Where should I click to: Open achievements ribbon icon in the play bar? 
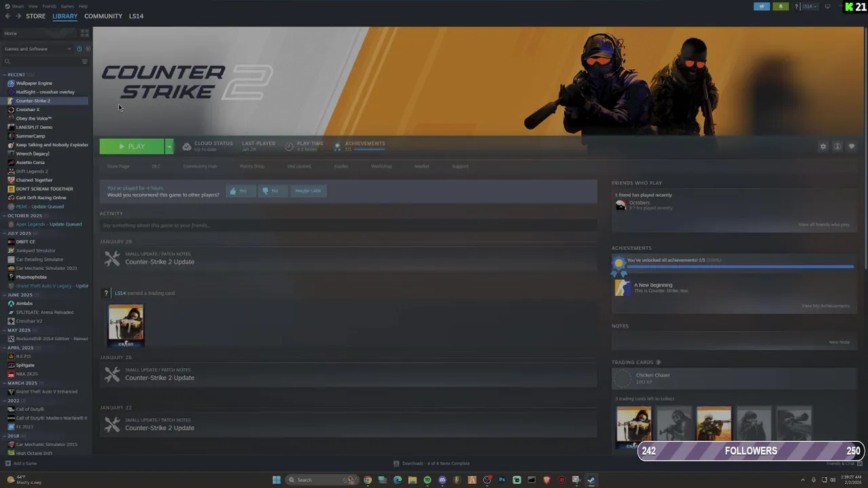tap(337, 146)
